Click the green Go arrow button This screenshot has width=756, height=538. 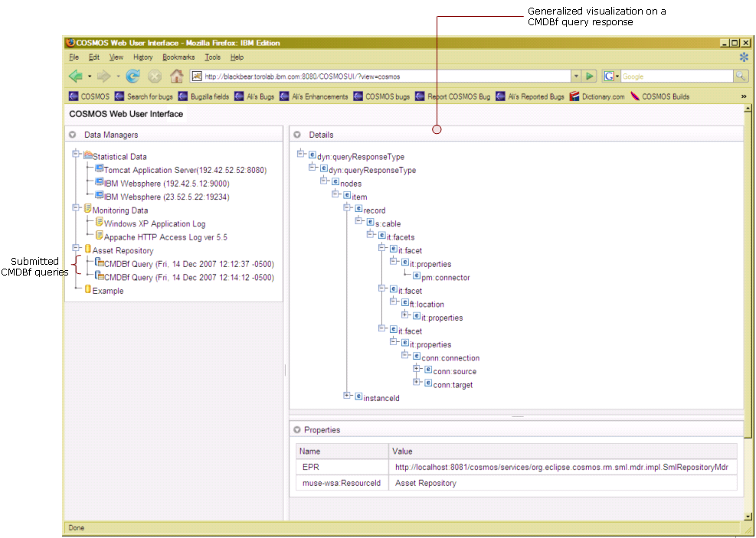point(589,76)
